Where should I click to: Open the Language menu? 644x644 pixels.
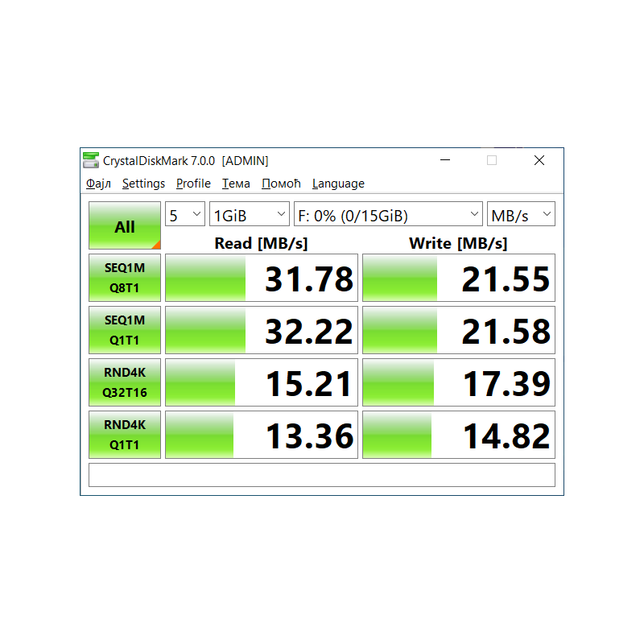[x=338, y=184]
